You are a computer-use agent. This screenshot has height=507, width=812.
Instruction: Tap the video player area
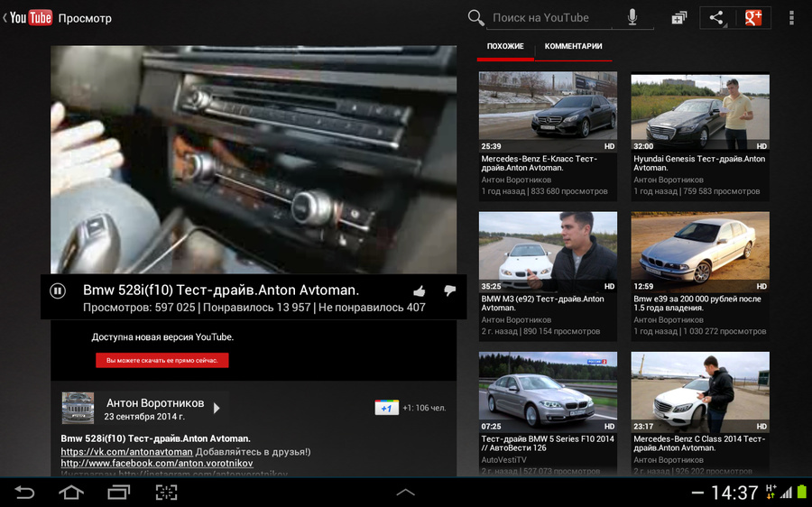click(x=254, y=160)
